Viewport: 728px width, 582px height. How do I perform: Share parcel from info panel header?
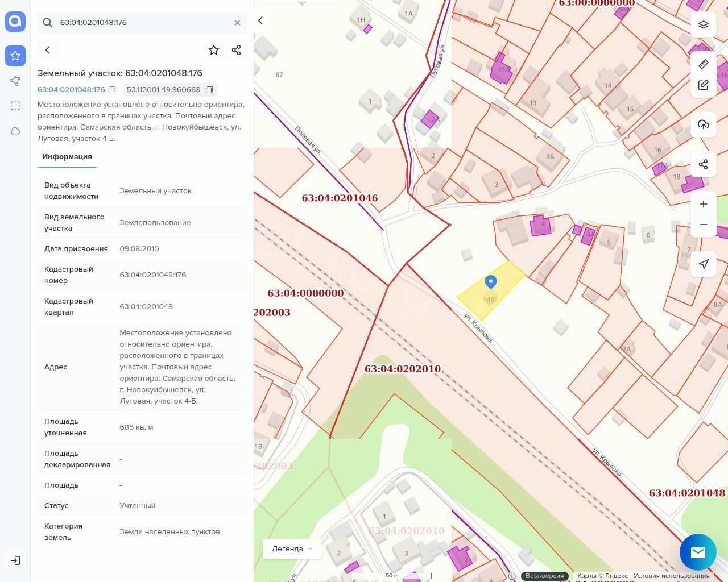point(237,50)
